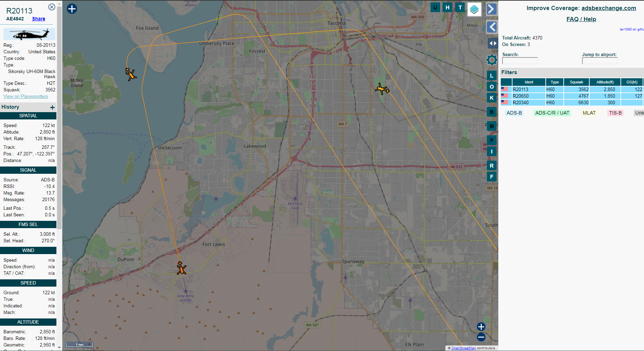Click the TIS-B legend swatch
644x351 pixels.
615,113
